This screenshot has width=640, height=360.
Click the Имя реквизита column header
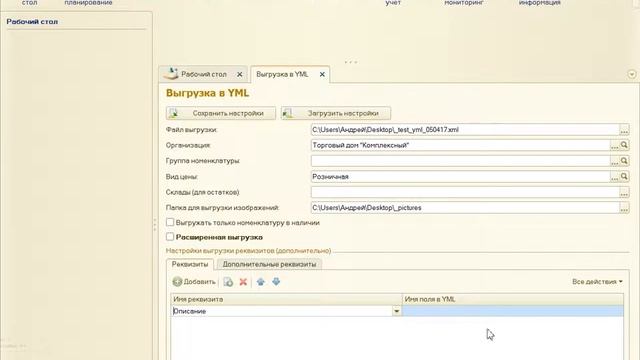click(x=287, y=299)
